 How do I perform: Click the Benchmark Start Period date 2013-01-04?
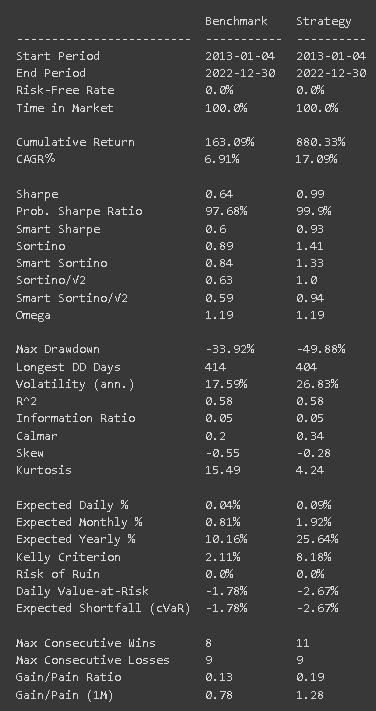pyautogui.click(x=240, y=56)
